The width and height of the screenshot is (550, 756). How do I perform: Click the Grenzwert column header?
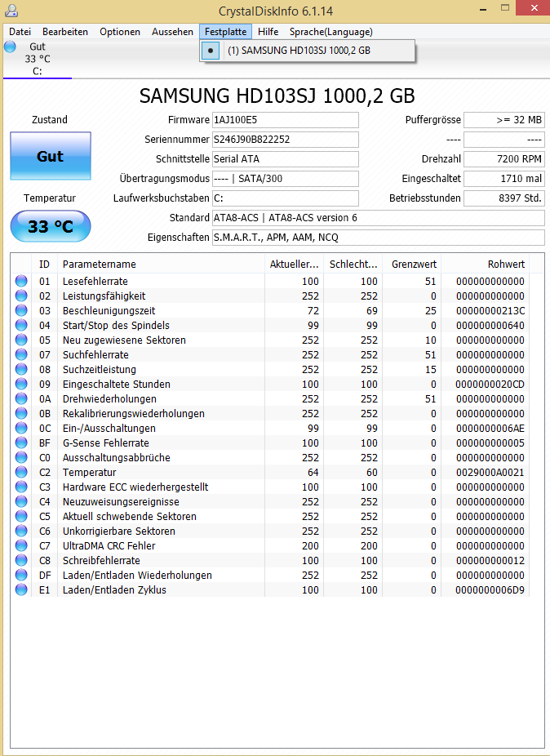pyautogui.click(x=411, y=265)
